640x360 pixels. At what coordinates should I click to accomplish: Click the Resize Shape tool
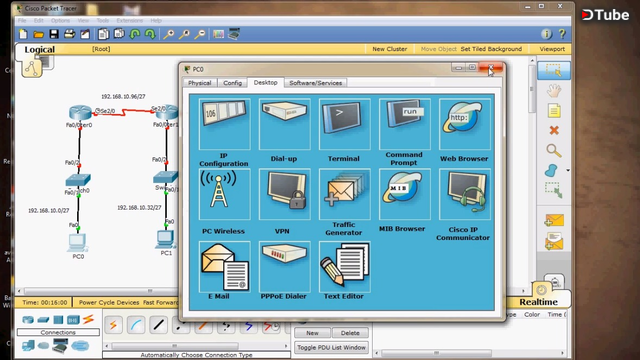(x=554, y=190)
